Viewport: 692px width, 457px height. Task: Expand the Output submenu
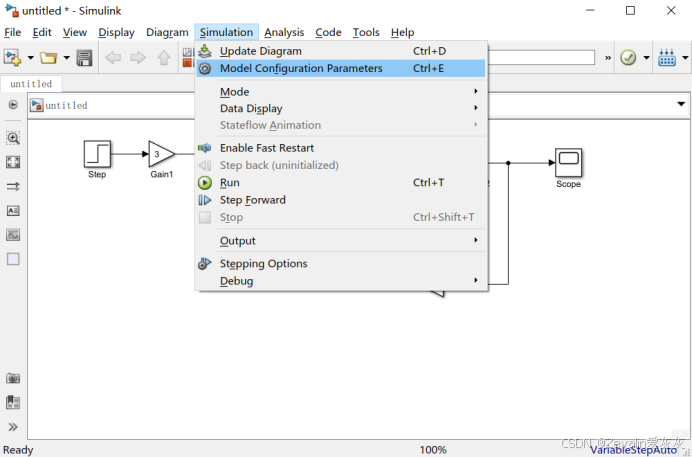point(341,241)
